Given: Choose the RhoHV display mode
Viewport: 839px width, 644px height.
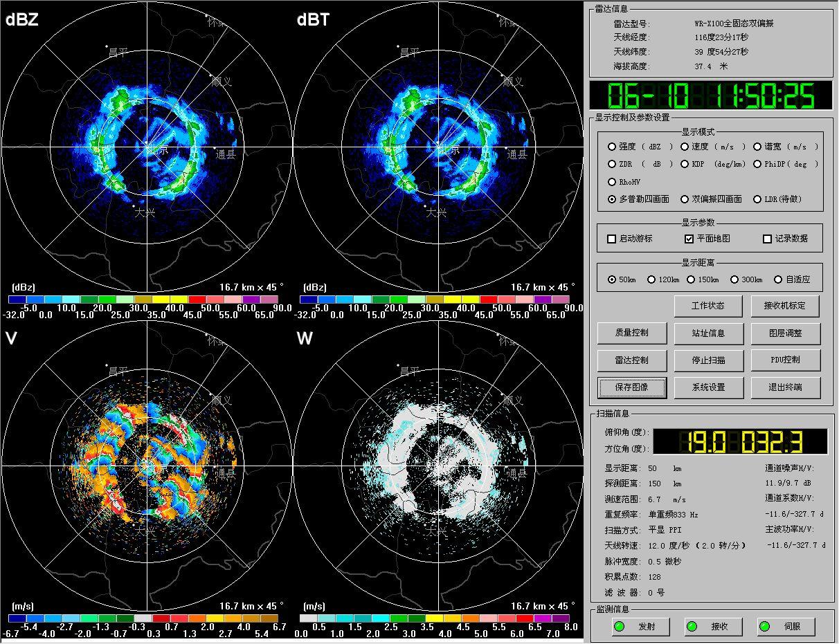Looking at the screenshot, I should (x=612, y=182).
